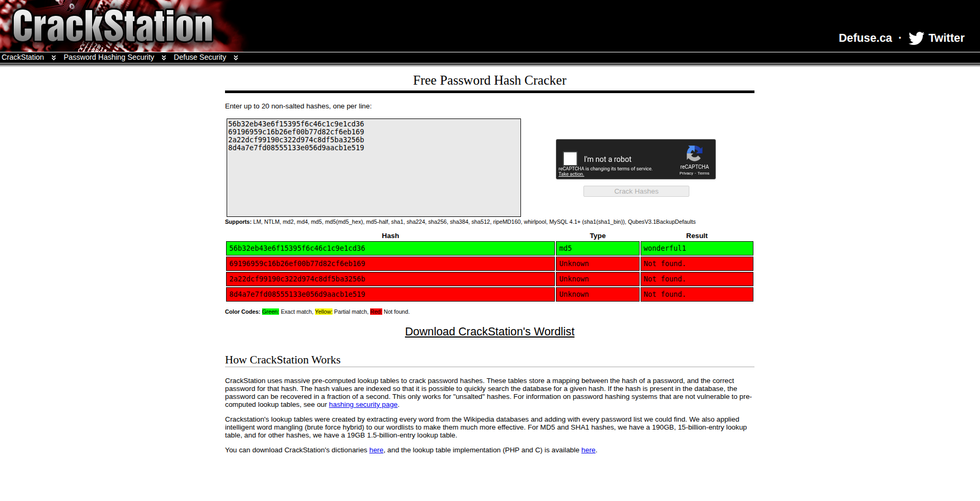Open the Defuse Security menu item

pos(200,57)
